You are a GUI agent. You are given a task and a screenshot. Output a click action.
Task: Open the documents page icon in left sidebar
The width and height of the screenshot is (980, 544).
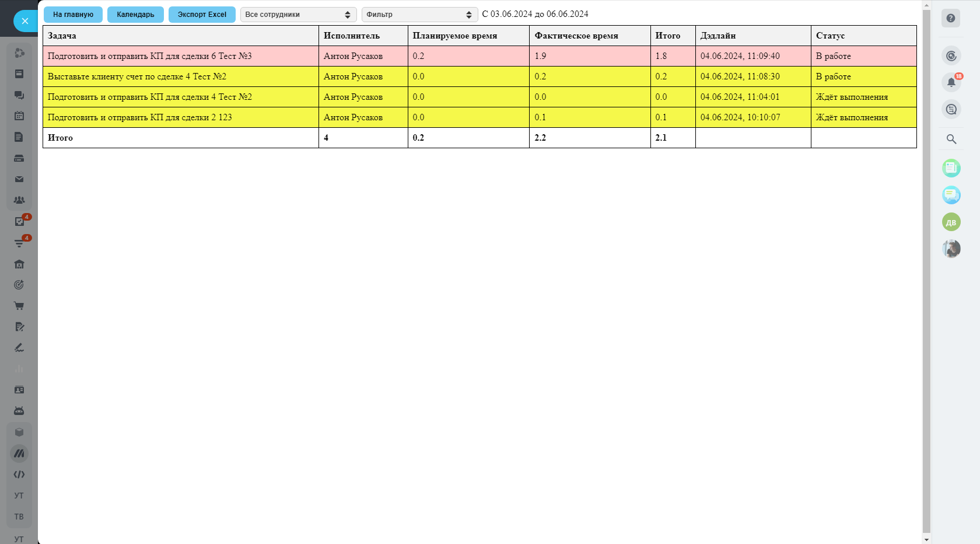(x=19, y=137)
